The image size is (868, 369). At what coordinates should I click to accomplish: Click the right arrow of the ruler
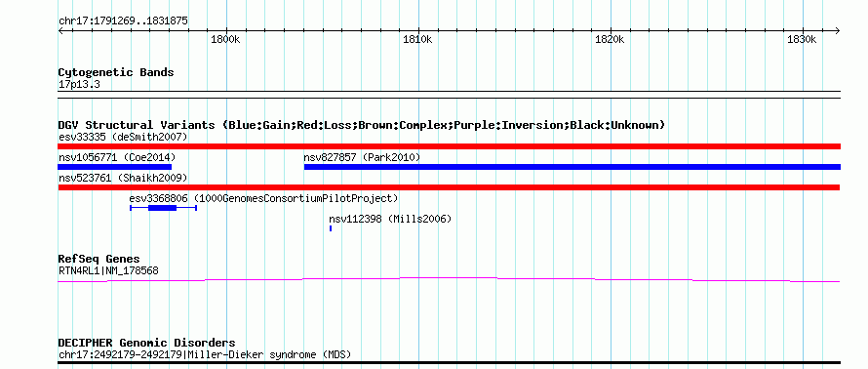point(837,30)
